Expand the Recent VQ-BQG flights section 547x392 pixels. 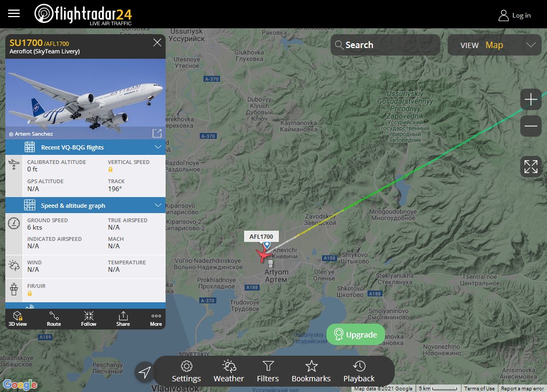85,147
